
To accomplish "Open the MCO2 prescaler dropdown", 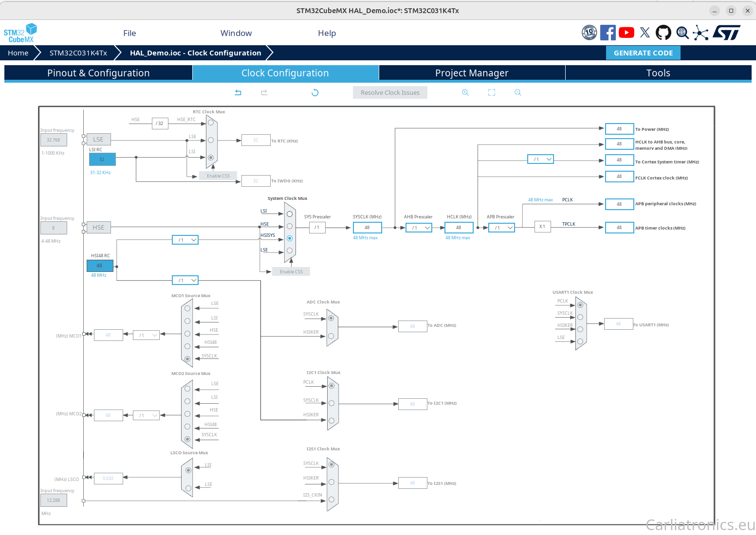I will 146,415.
